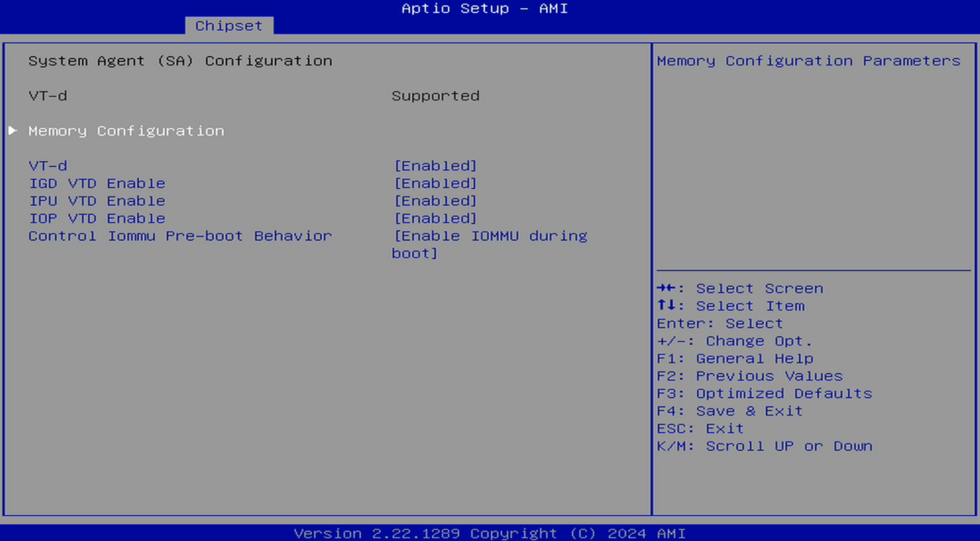Click the ESC Exit hint

(700, 428)
